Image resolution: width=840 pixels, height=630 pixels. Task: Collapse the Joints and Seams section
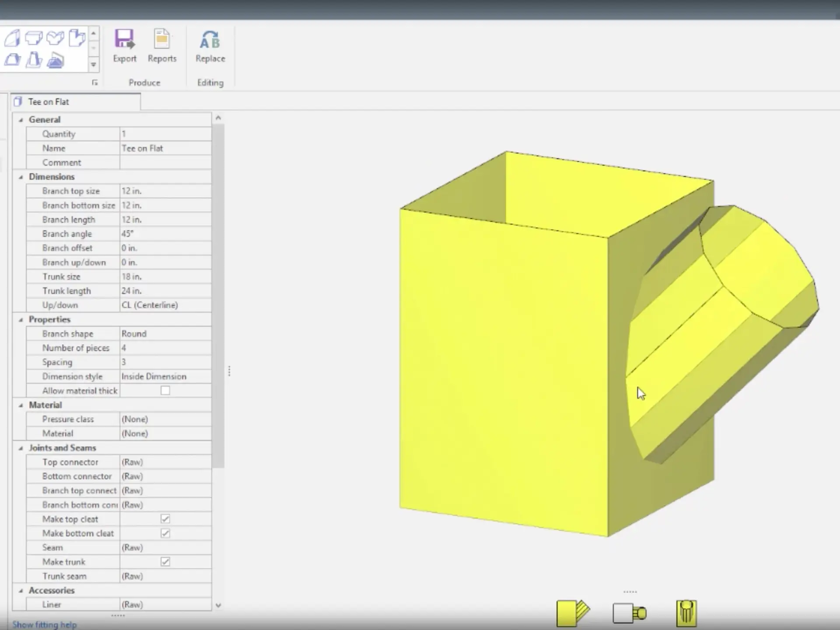21,448
